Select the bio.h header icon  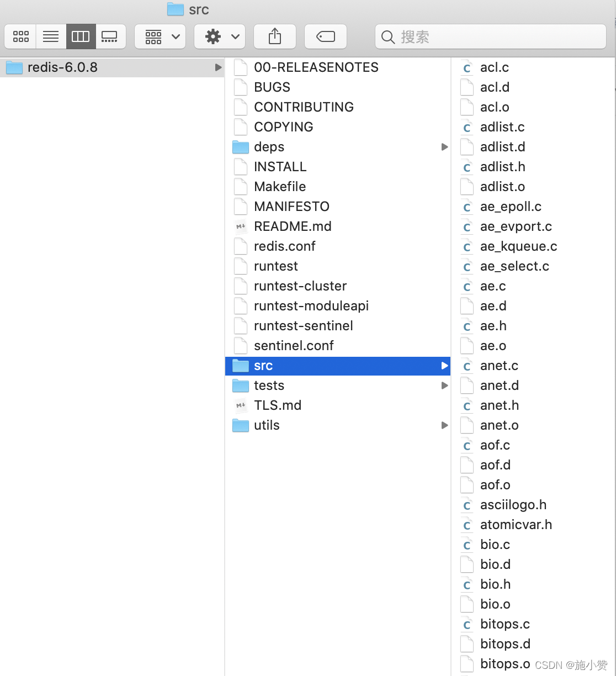coord(467,584)
